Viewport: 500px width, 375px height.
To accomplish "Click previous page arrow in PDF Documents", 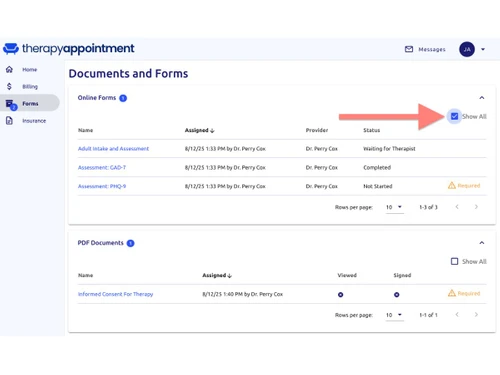I will [x=457, y=314].
